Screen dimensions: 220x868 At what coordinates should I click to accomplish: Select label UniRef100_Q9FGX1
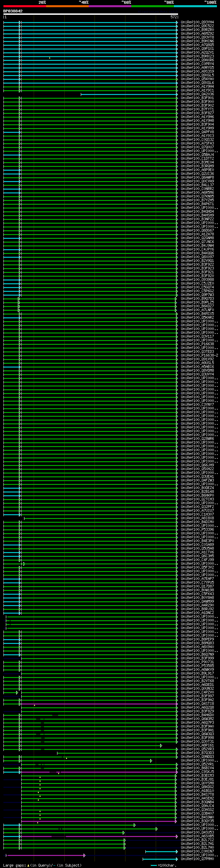click(197, 49)
